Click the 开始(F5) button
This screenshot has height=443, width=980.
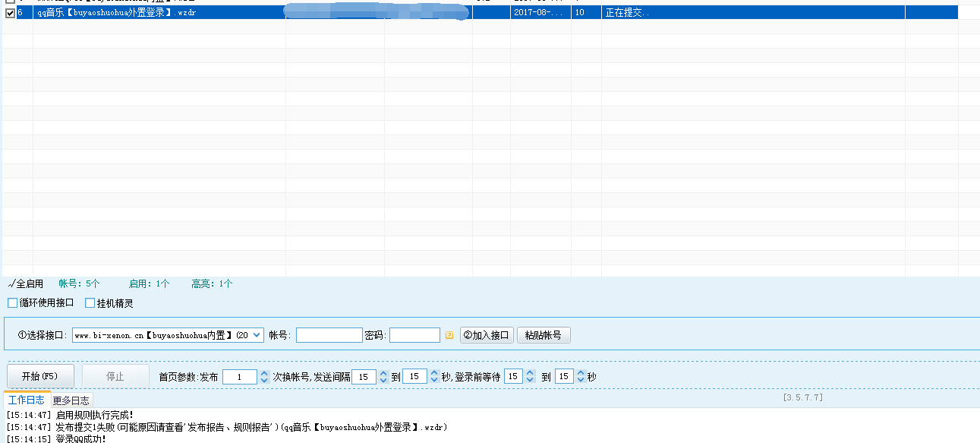41,376
